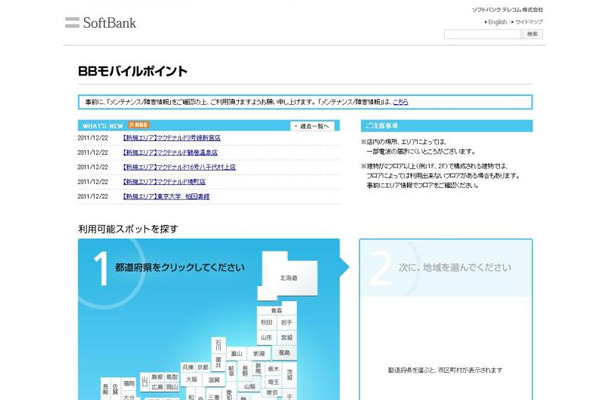Select 石川 prefecture on the map
Image resolution: width=610 pixels, height=400 pixels.
pos(218,345)
